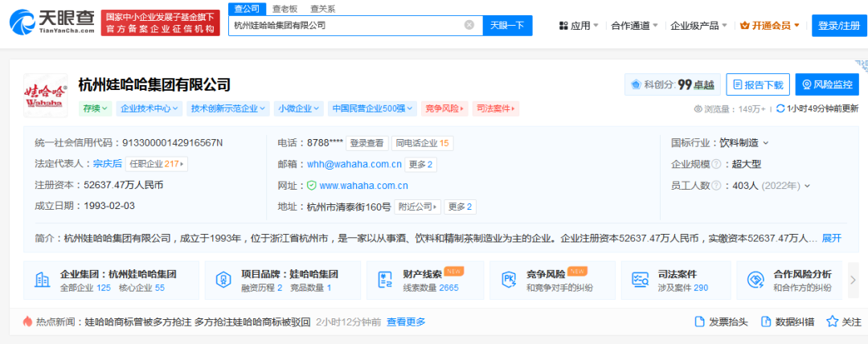The image size is (868, 344).
Task: Click the whh@wahaha.com.cn email link
Action: pos(354,164)
